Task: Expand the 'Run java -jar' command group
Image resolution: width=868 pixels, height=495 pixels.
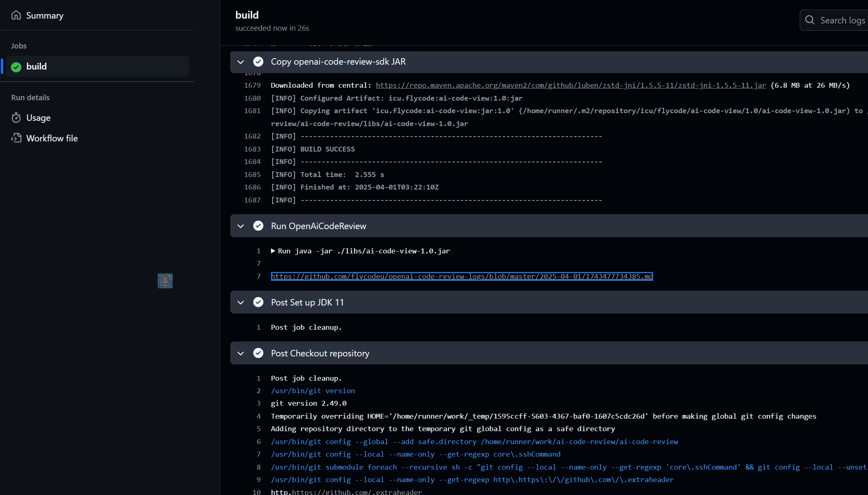Action: [x=273, y=251]
